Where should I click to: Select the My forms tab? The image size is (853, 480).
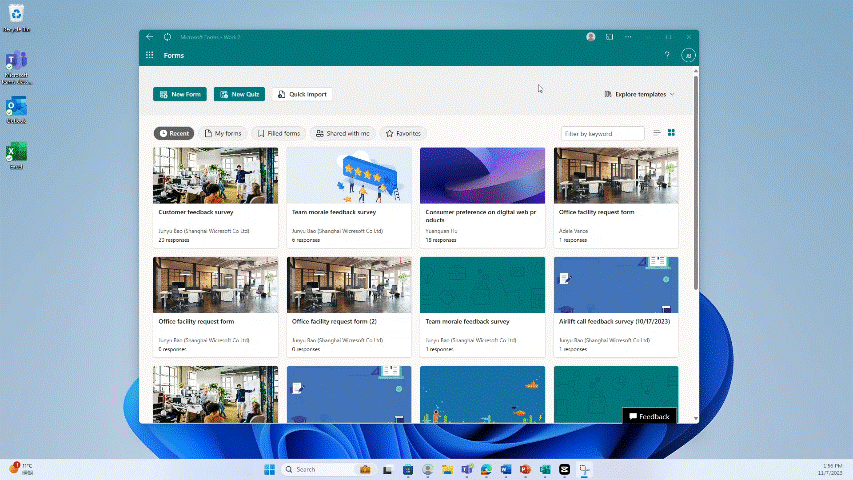223,133
